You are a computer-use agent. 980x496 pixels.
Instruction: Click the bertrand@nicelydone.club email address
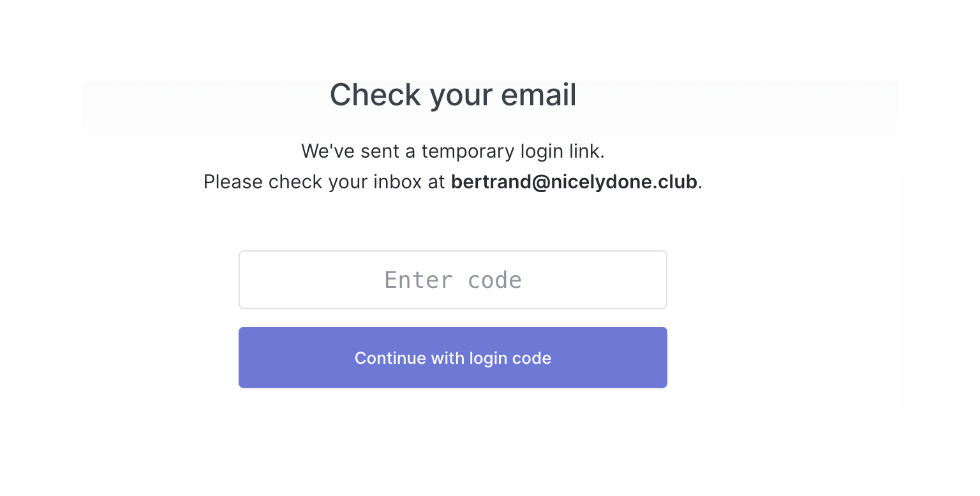574,182
